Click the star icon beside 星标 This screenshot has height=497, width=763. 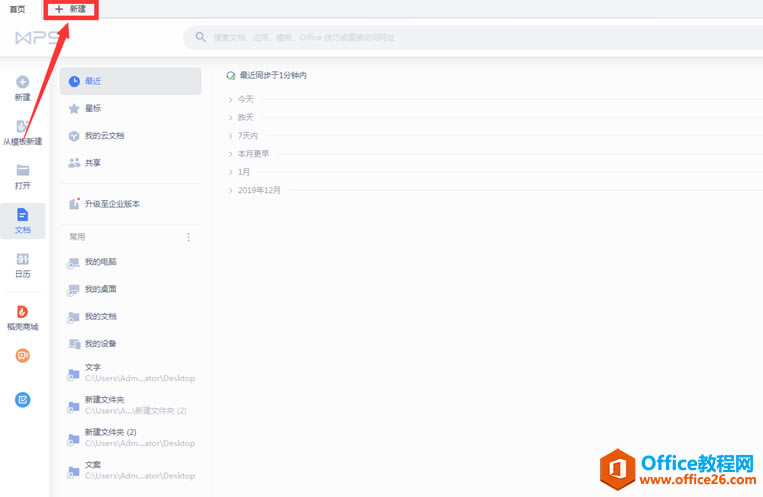[74, 109]
